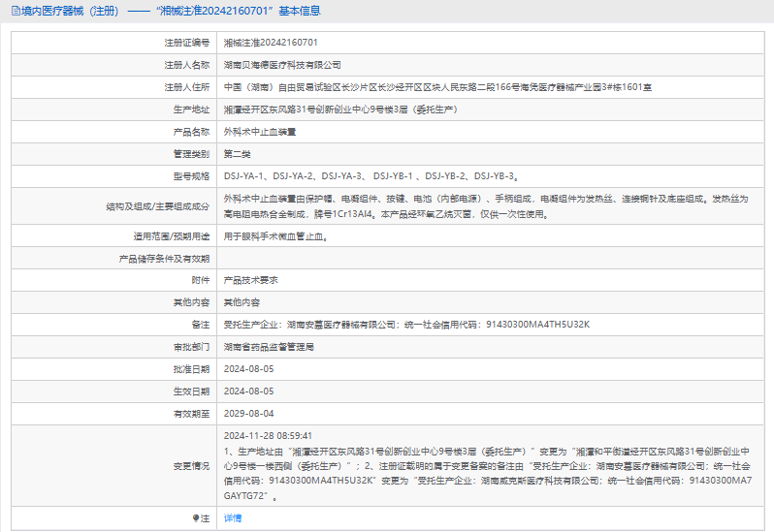Click structure description mentioning 1Cr13Al4
The height and width of the screenshot is (532, 774).
(486, 206)
